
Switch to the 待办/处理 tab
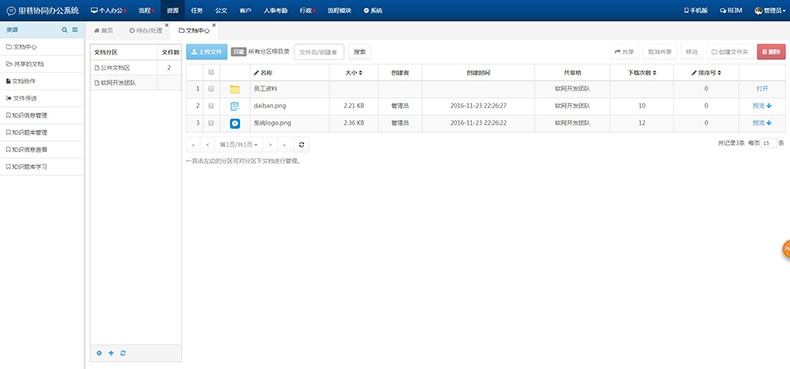(146, 31)
